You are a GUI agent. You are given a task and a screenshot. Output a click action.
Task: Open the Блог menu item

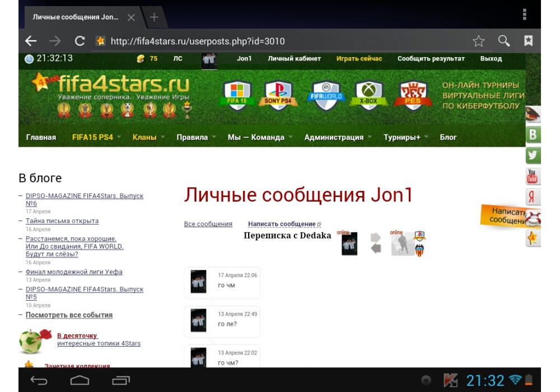click(448, 137)
